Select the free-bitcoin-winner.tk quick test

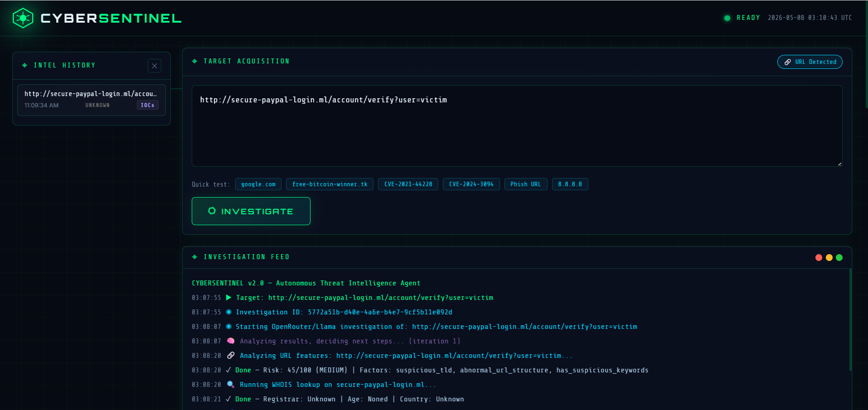tap(330, 184)
